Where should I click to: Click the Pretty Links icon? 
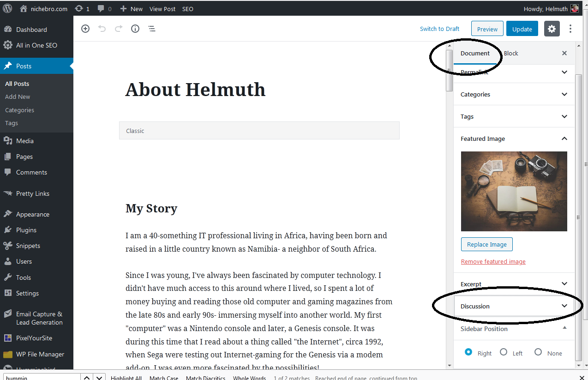tap(8, 193)
